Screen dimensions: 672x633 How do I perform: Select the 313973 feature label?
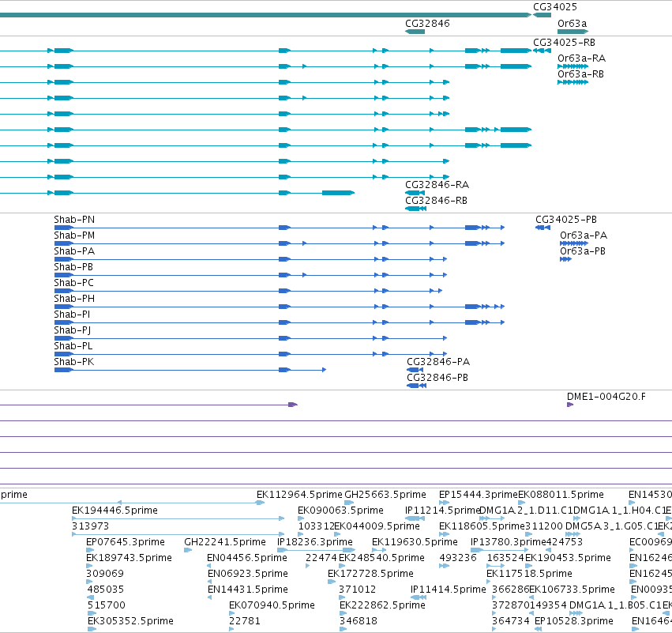(x=91, y=526)
